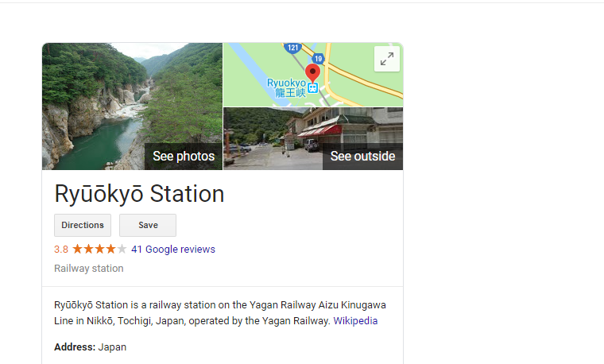This screenshot has width=604, height=364.
Task: Click the Railway station category text
Action: click(88, 269)
